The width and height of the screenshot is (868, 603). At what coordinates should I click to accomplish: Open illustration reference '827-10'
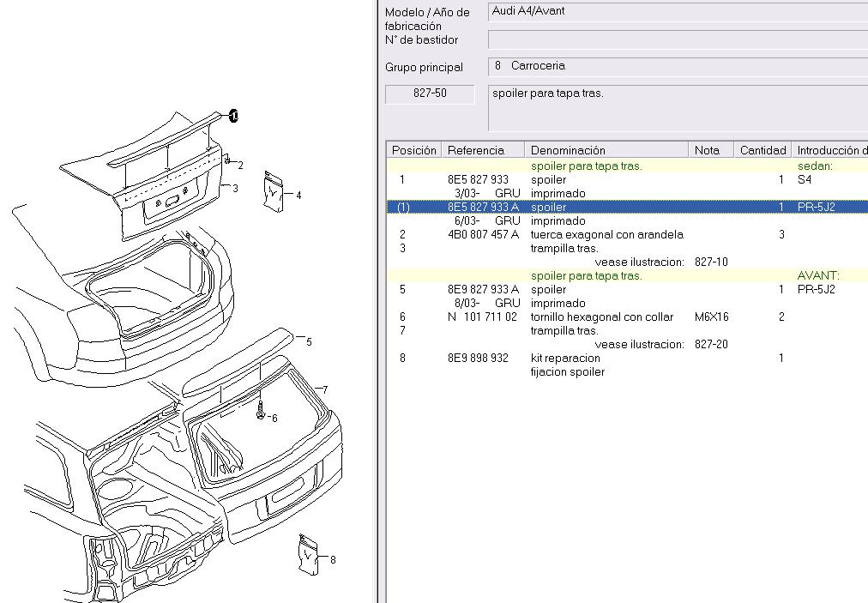click(711, 262)
